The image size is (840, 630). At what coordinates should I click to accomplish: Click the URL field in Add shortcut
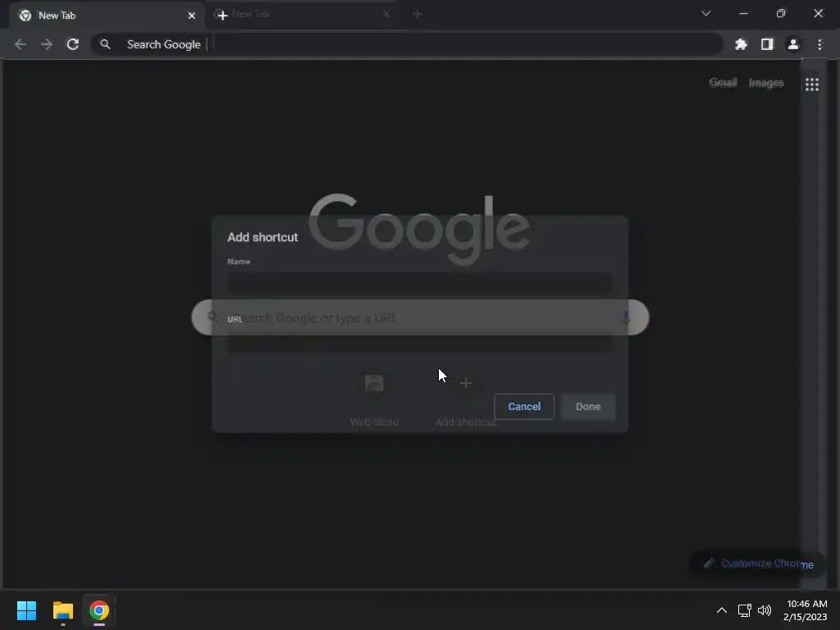coord(419,342)
